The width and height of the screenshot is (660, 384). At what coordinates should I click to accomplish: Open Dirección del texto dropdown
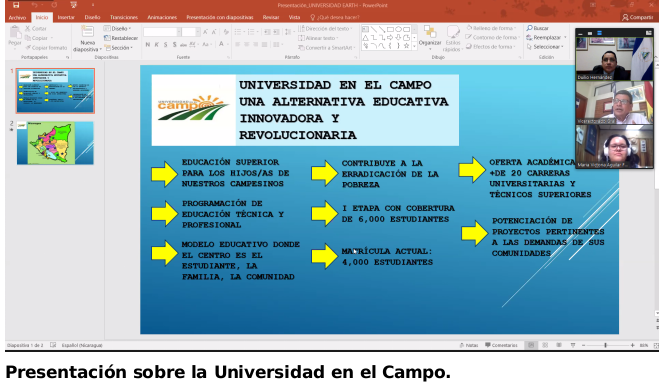point(325,29)
